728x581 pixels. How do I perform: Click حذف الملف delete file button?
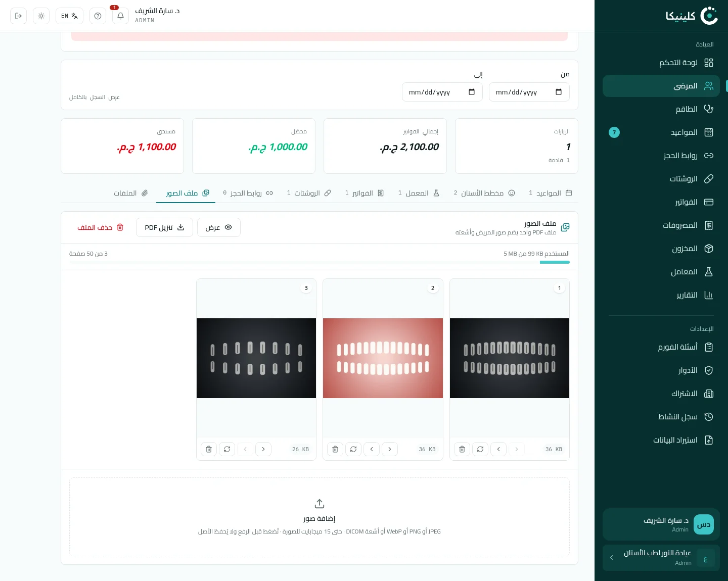(100, 227)
